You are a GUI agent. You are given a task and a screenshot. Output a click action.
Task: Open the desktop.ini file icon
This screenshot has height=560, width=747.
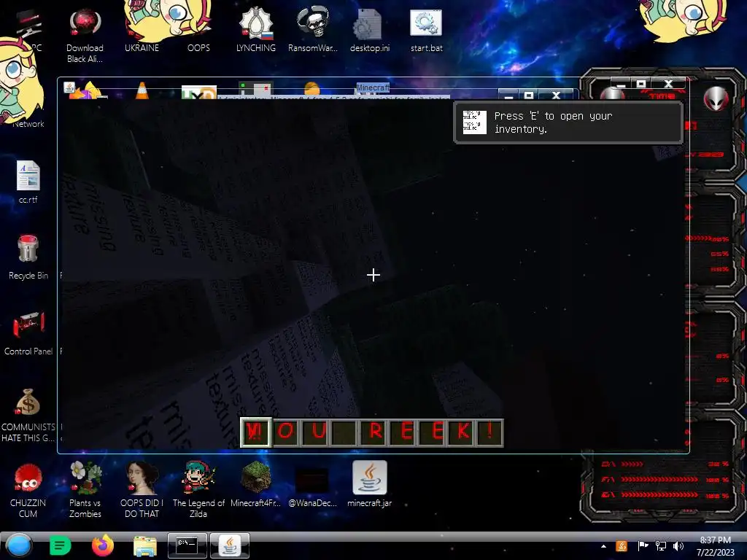coord(370,29)
